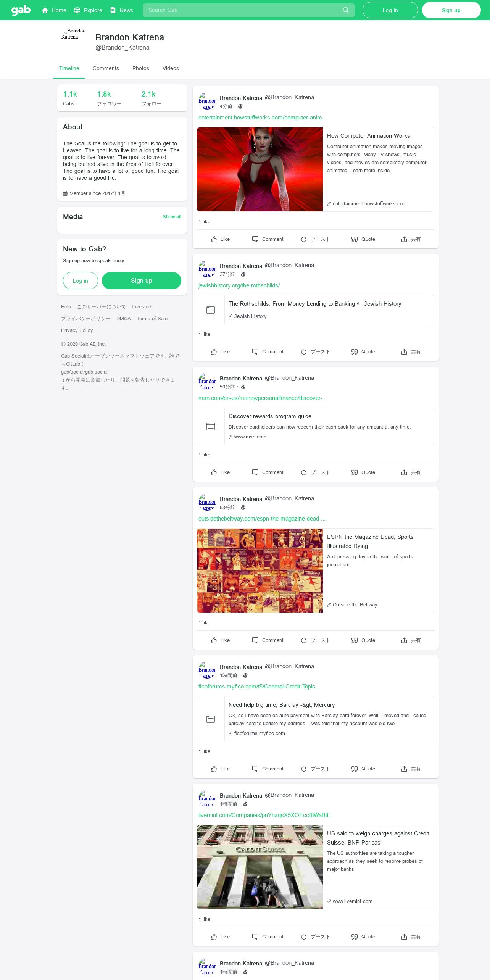The height and width of the screenshot is (980, 490).
Task: Switch to the Videos tab
Action: tap(171, 68)
